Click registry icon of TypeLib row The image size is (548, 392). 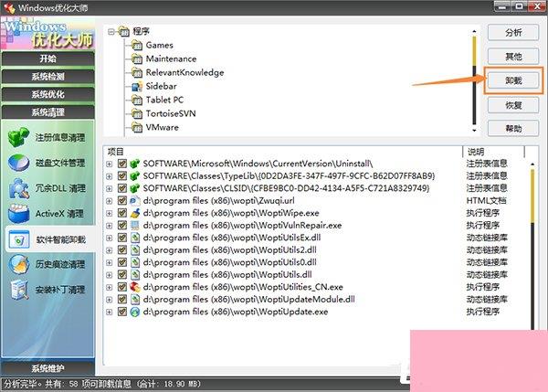[x=134, y=175]
